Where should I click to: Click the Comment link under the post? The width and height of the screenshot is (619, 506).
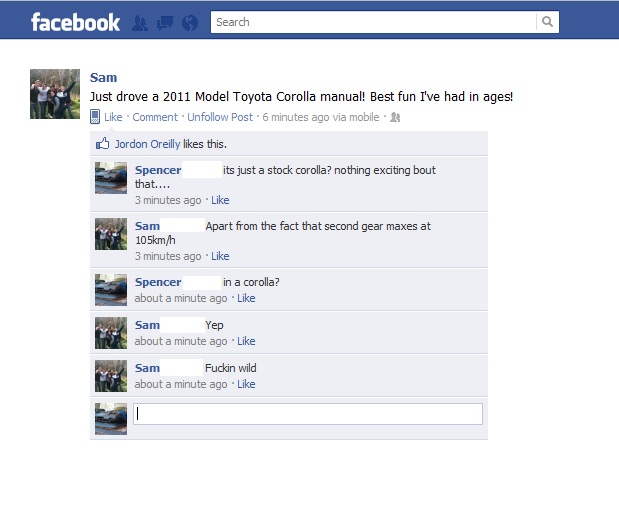(x=155, y=117)
